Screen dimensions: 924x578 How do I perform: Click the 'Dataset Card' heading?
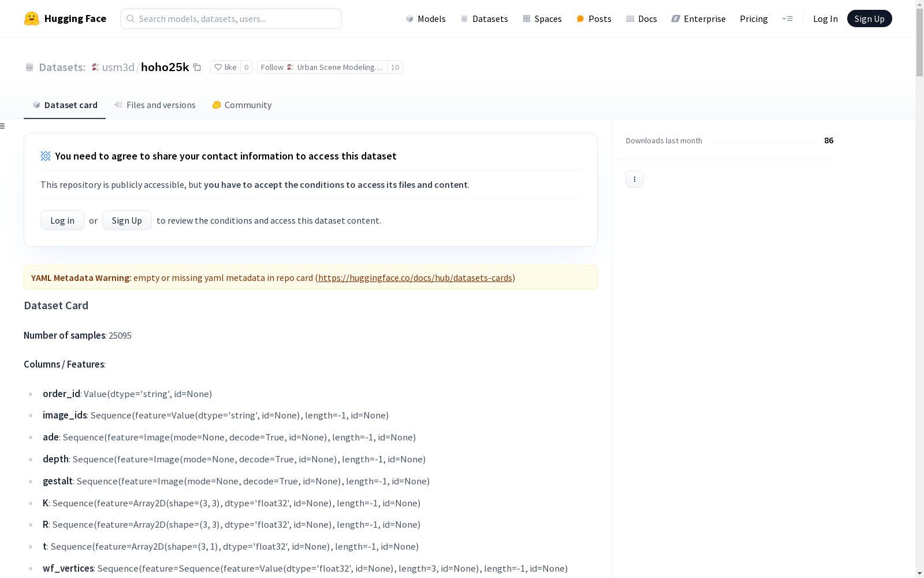[56, 305]
